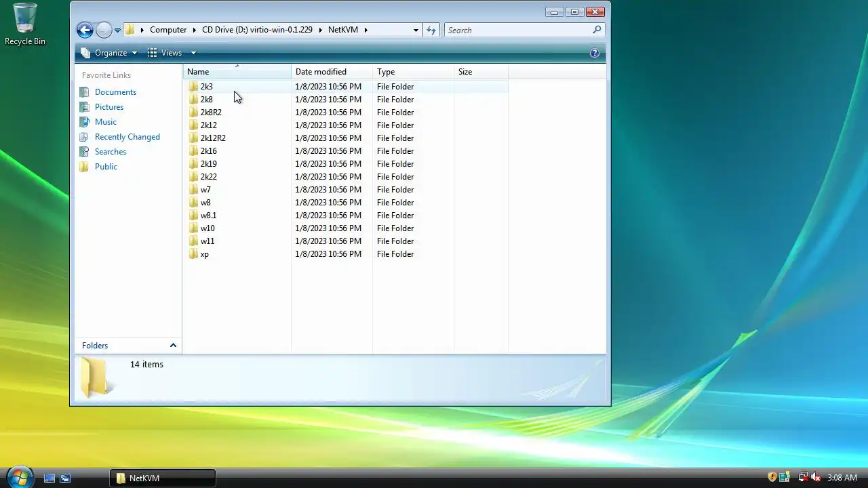868x488 pixels.
Task: Select the 2k12 folder icon
Action: tap(193, 125)
